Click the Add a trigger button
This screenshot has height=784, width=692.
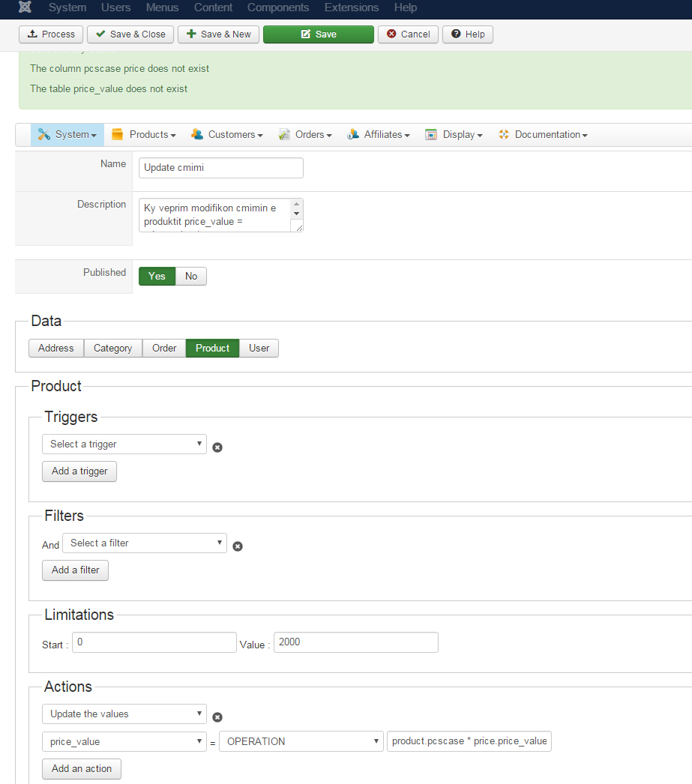click(79, 471)
